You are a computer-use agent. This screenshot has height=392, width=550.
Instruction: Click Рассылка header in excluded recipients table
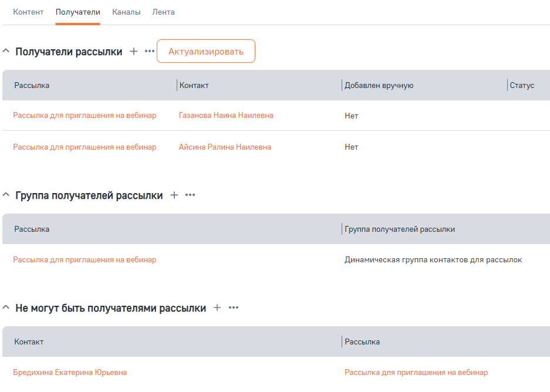coord(362,342)
